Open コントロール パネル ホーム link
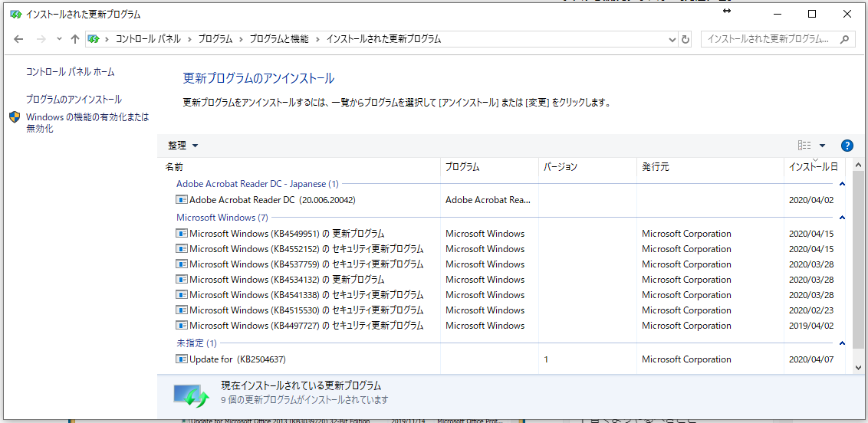Viewport: 868px width, 423px height. pos(71,72)
